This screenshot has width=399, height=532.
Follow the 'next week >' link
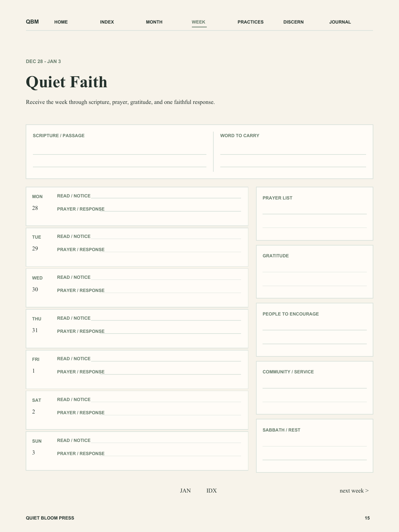[354, 490]
